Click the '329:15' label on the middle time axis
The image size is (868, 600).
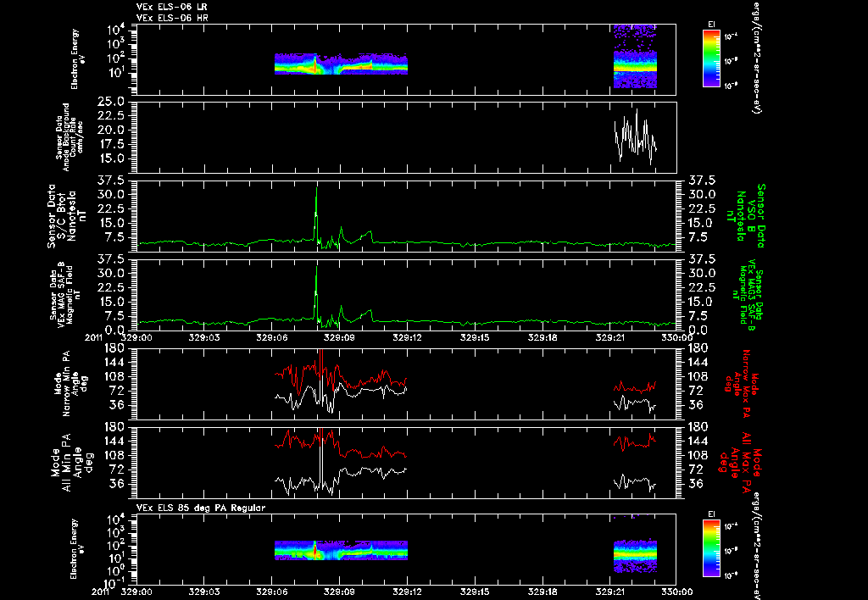point(475,337)
